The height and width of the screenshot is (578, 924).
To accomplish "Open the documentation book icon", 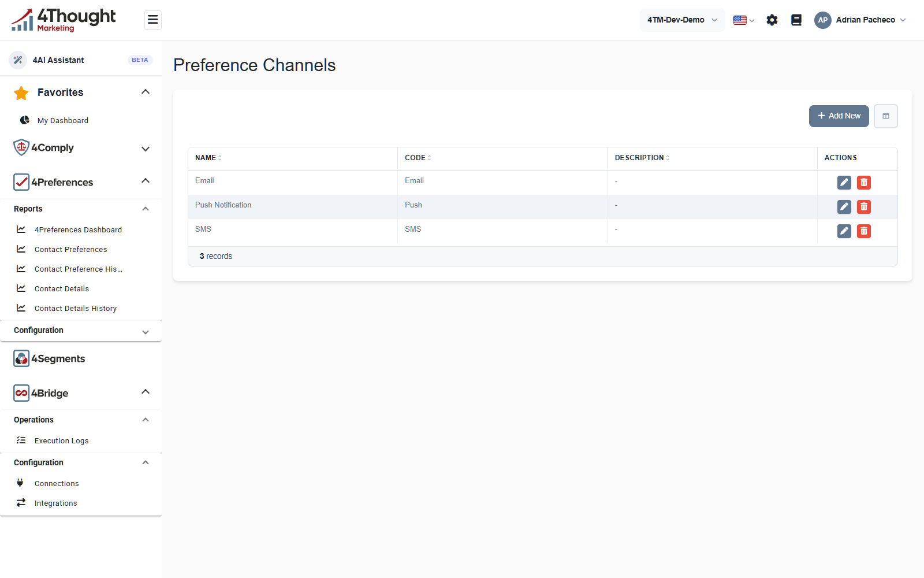I will pos(796,20).
